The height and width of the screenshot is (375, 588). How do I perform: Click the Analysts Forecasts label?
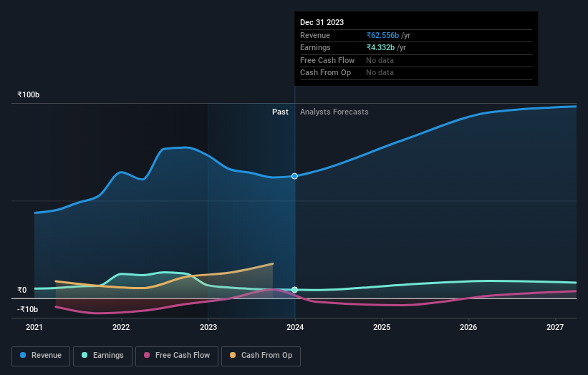[x=334, y=112]
